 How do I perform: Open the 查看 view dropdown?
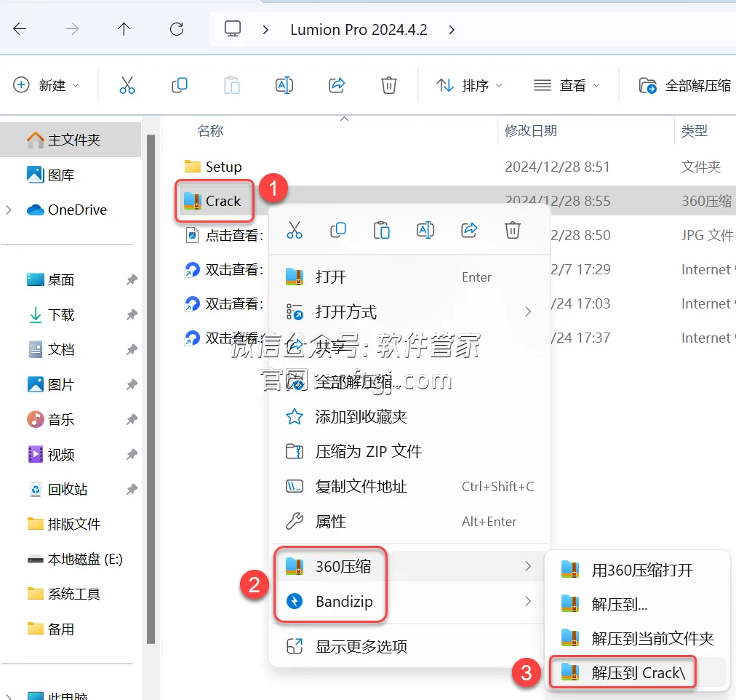point(567,85)
